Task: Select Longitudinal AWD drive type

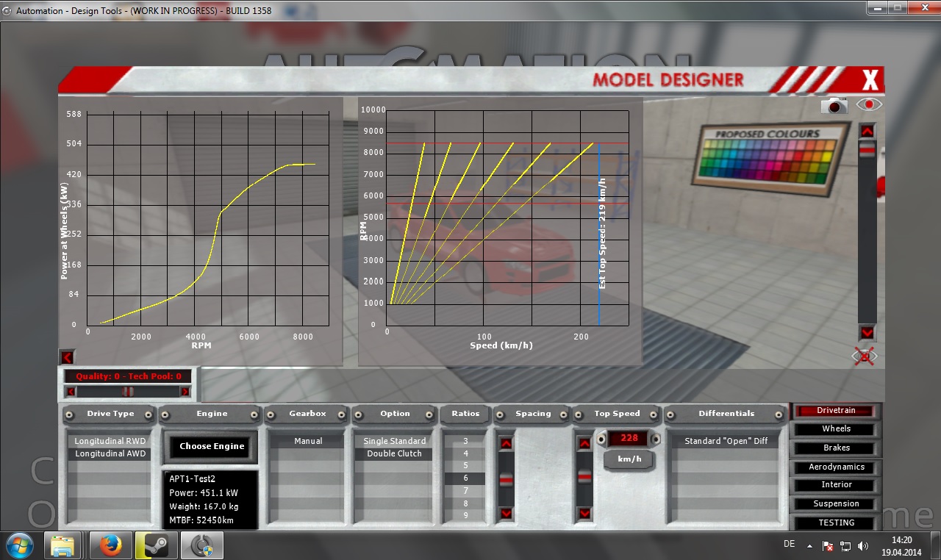Action: pos(110,453)
